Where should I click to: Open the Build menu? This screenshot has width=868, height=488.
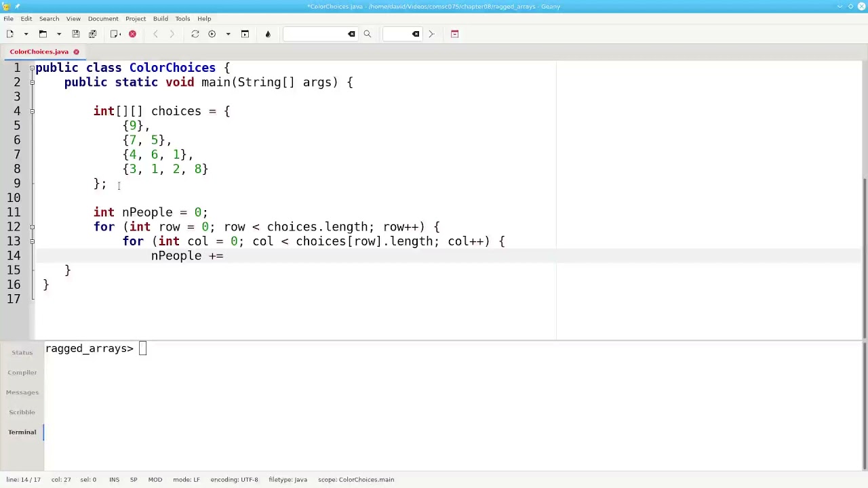tap(161, 18)
